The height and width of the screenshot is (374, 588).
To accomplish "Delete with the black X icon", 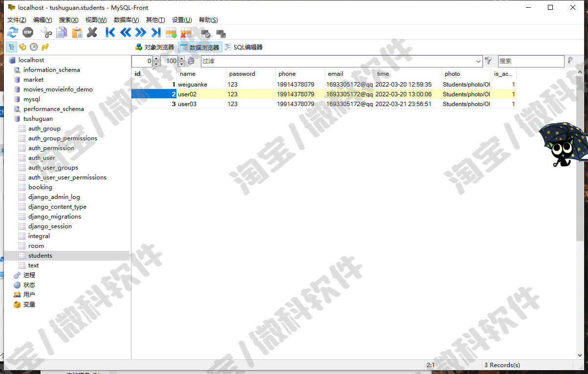I will tap(92, 33).
